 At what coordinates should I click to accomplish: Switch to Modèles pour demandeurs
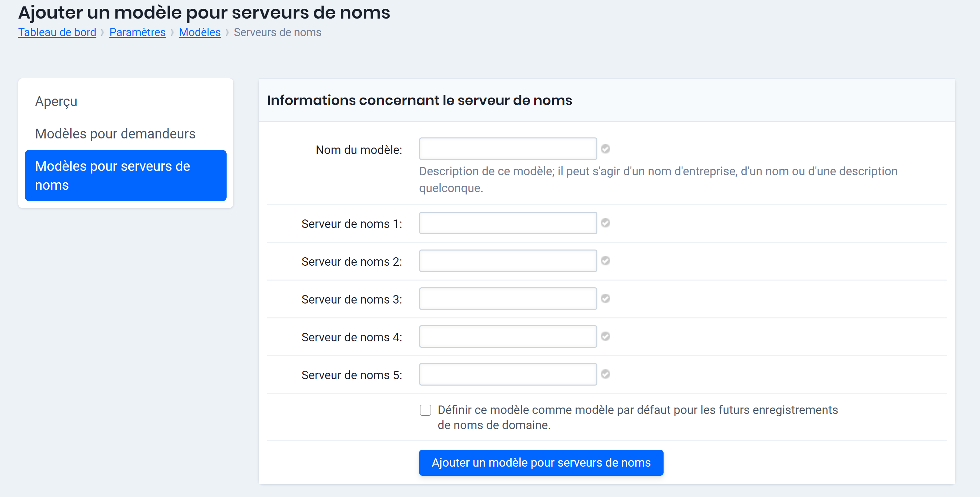(x=115, y=133)
